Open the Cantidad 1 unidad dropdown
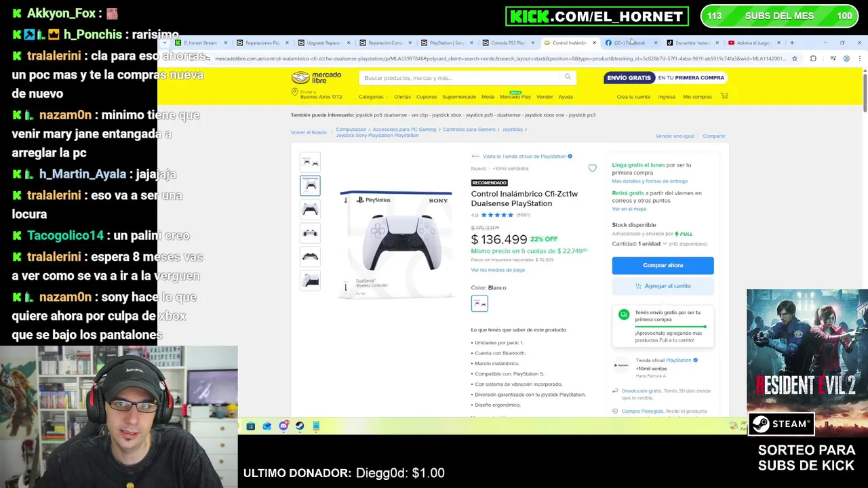Image resolution: width=868 pixels, height=488 pixels. [x=639, y=244]
